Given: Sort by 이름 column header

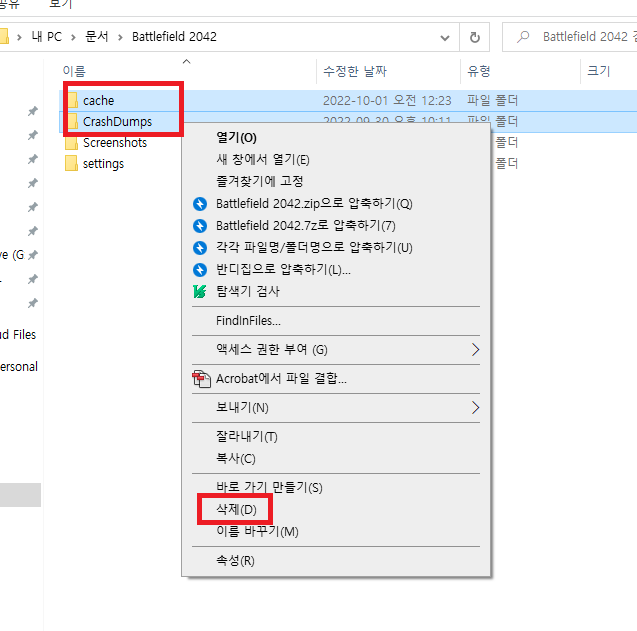Looking at the screenshot, I should [x=74, y=71].
